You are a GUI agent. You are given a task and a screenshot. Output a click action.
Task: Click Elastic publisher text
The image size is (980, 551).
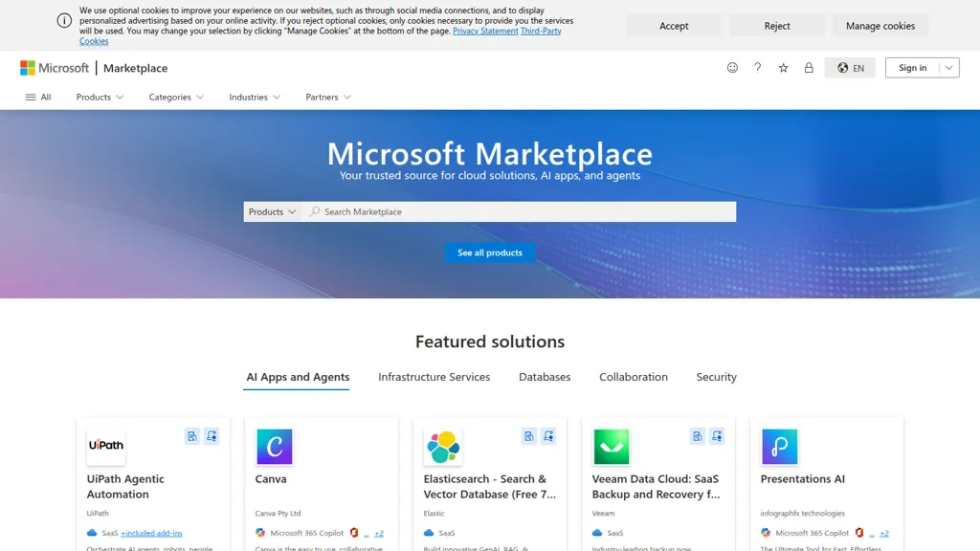tap(434, 513)
